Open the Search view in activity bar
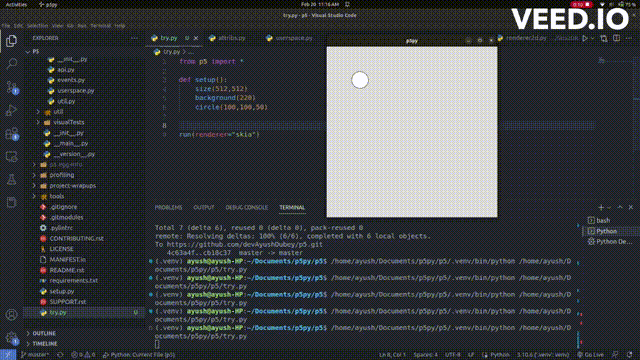Screen dimensions: 640x360 tap(11, 64)
